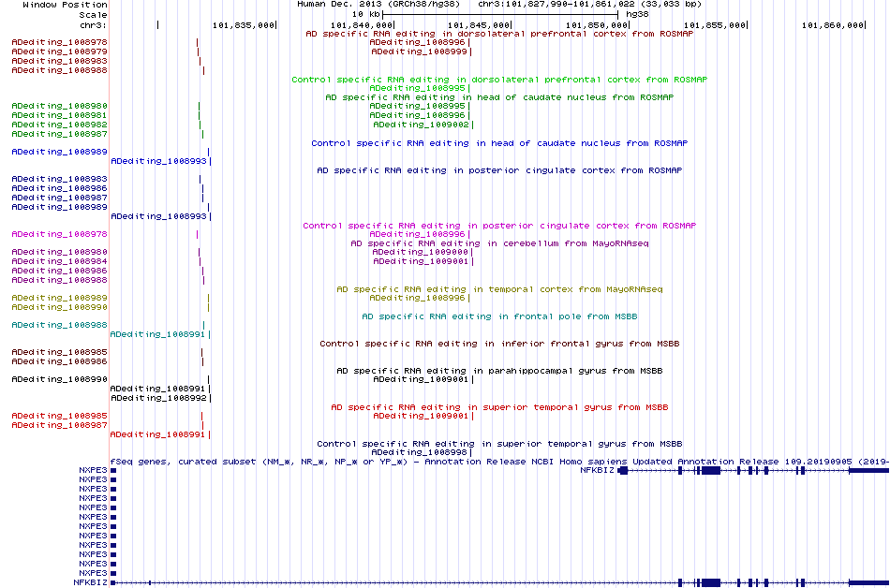890x588 pixels.
Task: Click the ADediting_1008999 label in the dorsolateral prefrontal track
Action: tap(419, 51)
